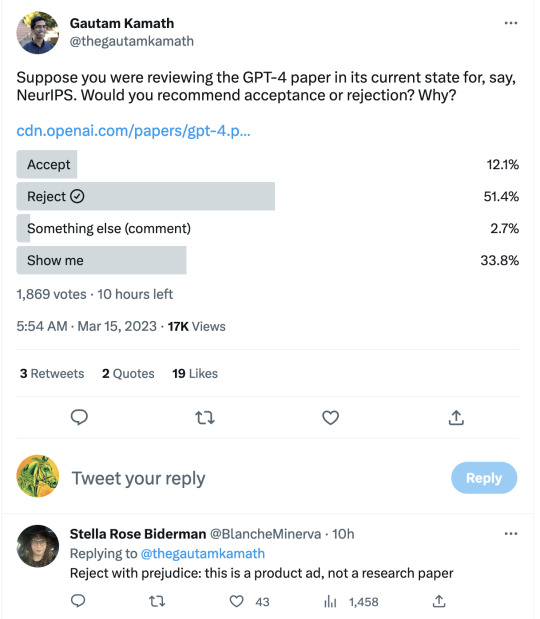Image resolution: width=540 pixels, height=619 pixels.
Task: Like the main tweet with heart icon
Action: (330, 418)
